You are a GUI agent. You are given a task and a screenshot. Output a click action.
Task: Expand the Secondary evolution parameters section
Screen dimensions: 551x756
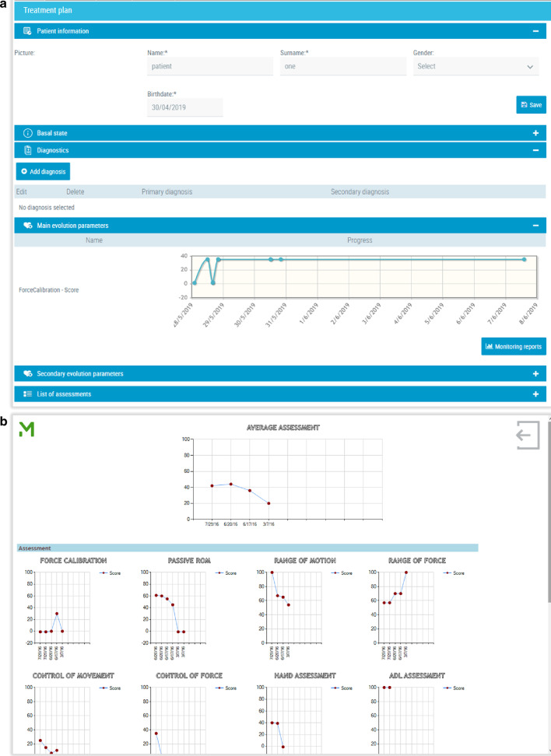click(535, 373)
